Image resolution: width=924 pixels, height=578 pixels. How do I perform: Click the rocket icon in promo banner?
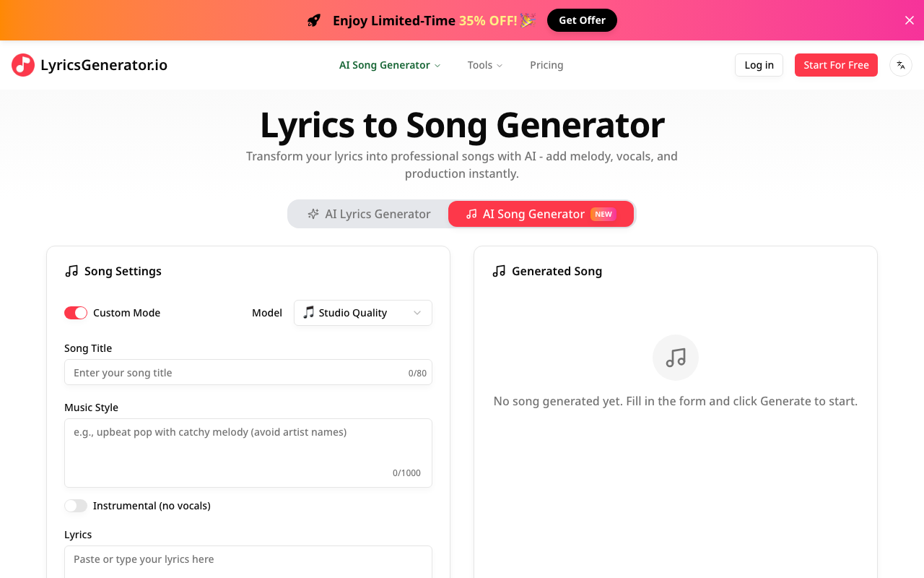[313, 20]
